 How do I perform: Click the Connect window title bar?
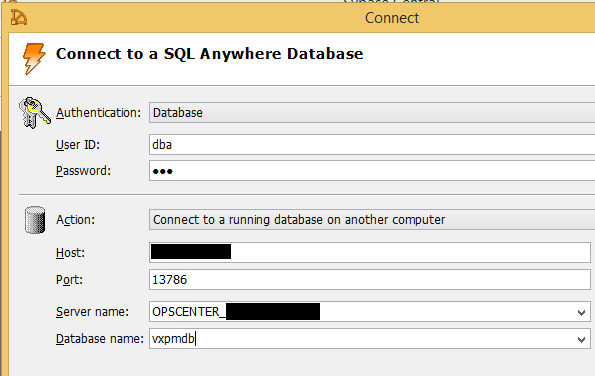[392, 18]
